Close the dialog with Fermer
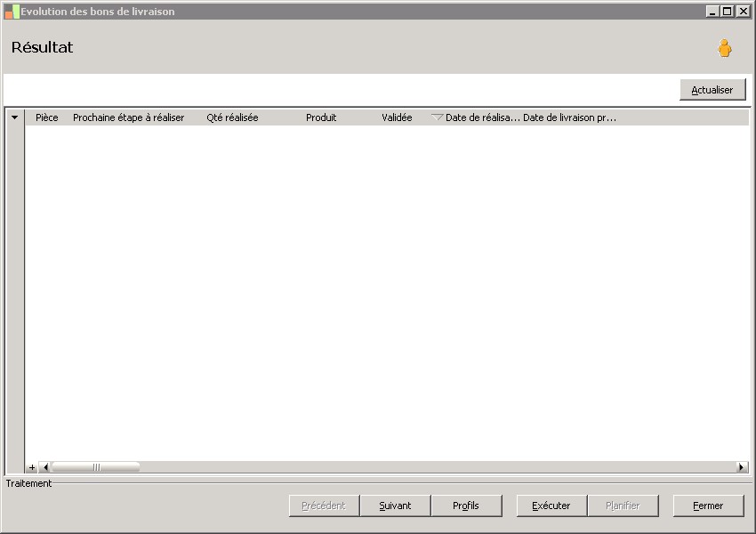Image resolution: width=756 pixels, height=534 pixels. pyautogui.click(x=708, y=506)
